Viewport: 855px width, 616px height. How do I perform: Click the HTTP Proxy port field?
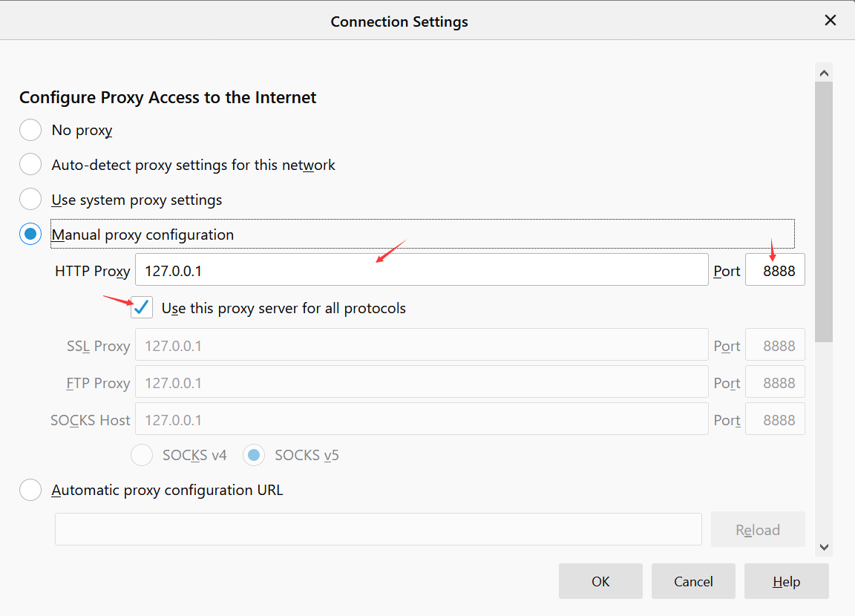coord(775,271)
